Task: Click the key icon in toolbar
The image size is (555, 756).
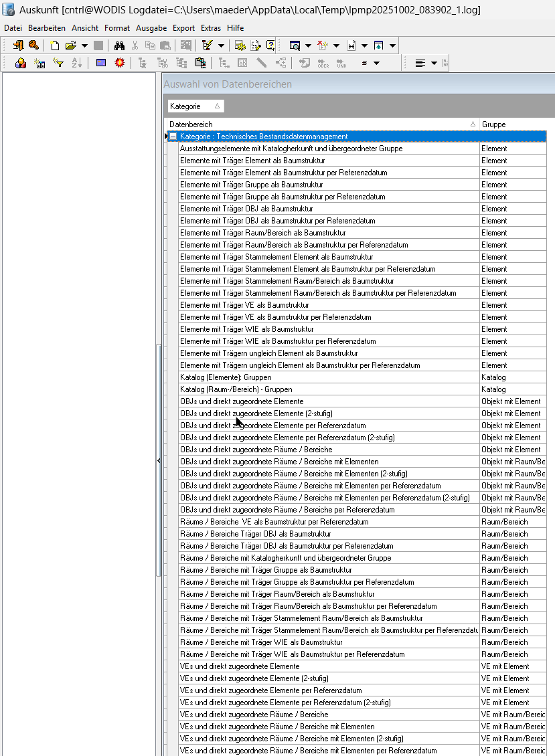Action: 33,45
